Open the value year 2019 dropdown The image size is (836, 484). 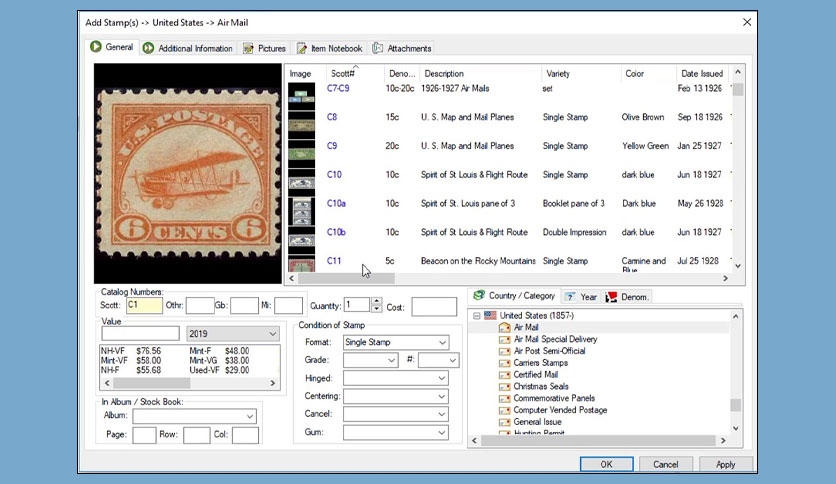click(x=272, y=334)
